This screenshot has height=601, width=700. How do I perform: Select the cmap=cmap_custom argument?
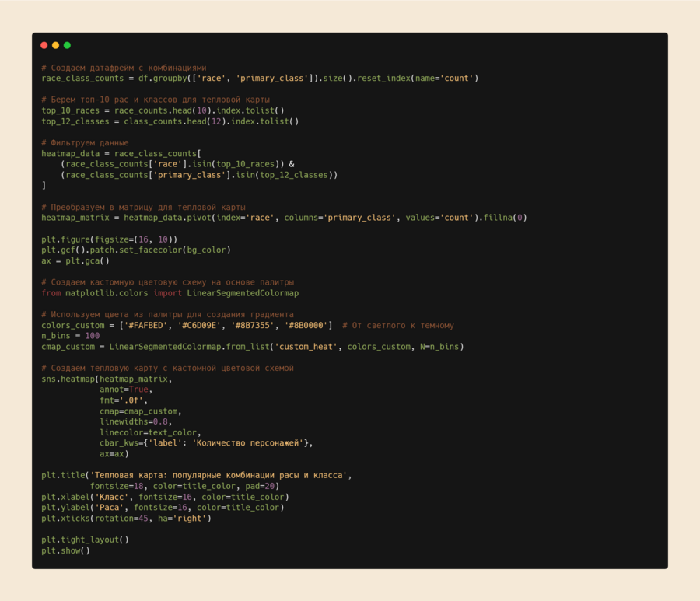(x=140, y=411)
